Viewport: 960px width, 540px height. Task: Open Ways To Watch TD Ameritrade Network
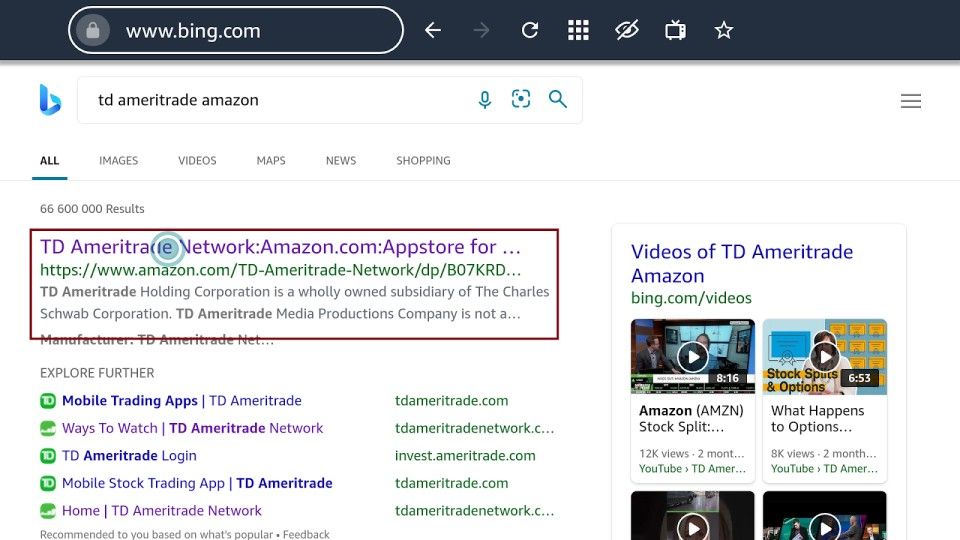[x=192, y=428]
